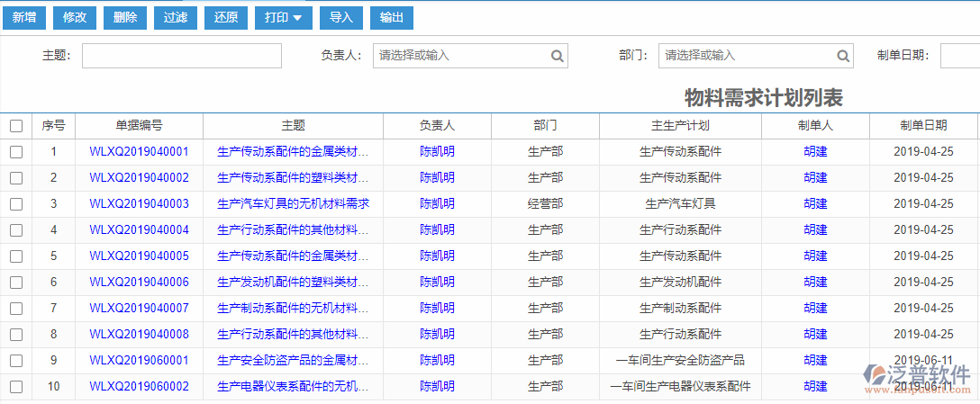Screen dimensions: 980x404
Task: Open the 部门 selection combo box
Action: (746, 56)
